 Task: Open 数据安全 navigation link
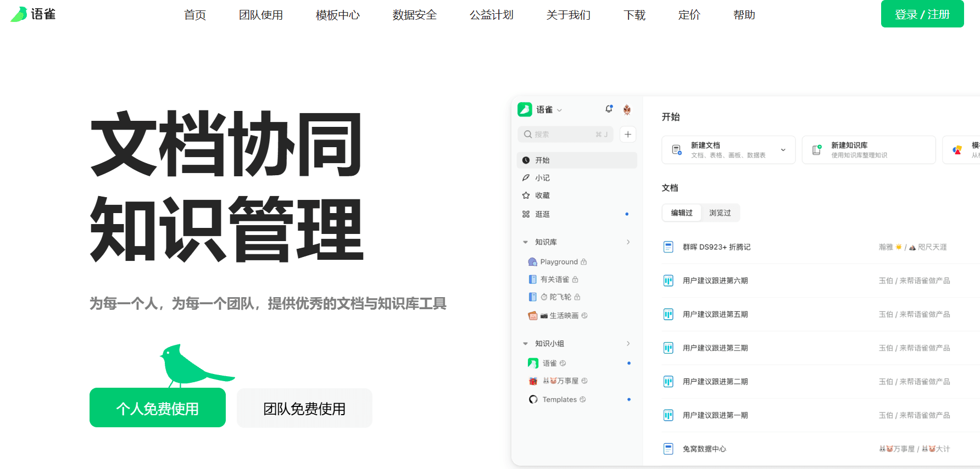click(415, 15)
